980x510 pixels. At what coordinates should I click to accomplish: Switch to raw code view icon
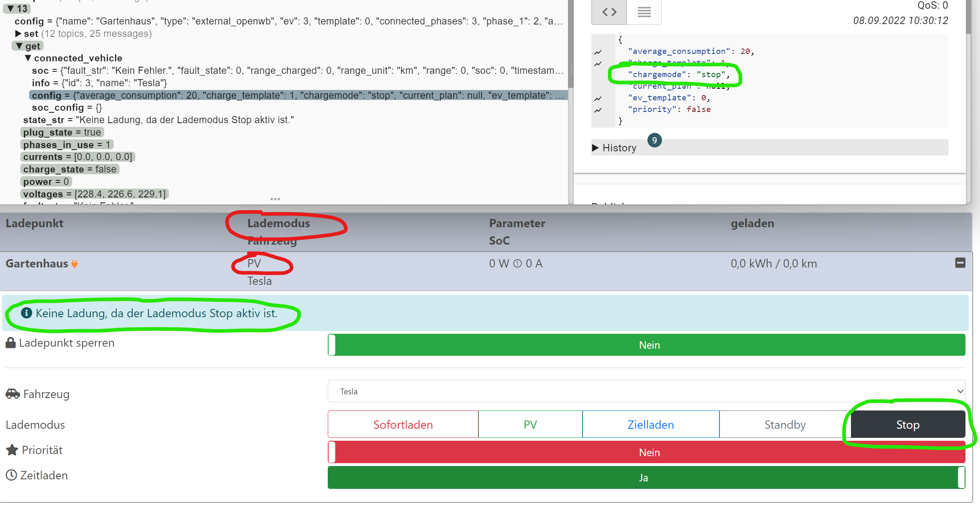(x=609, y=12)
